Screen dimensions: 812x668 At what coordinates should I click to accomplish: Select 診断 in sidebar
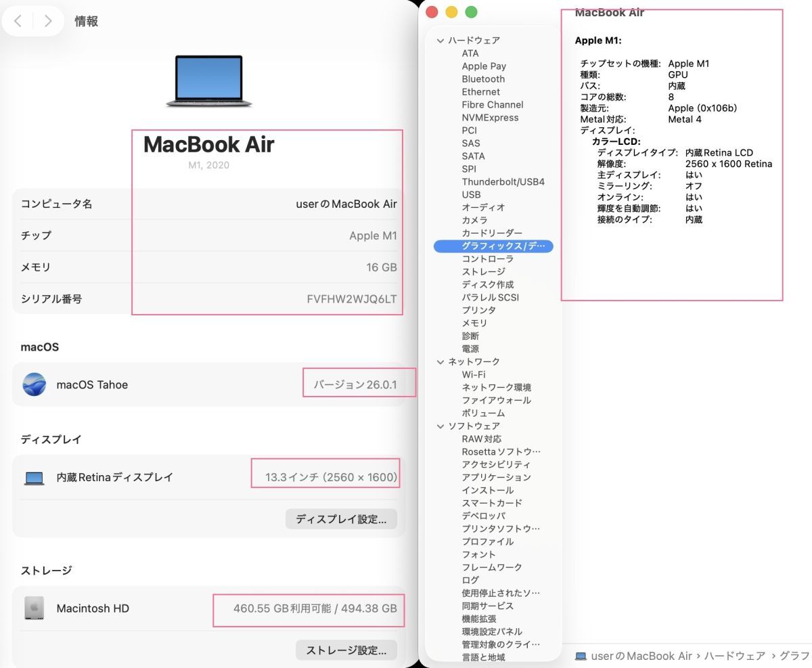coord(470,336)
